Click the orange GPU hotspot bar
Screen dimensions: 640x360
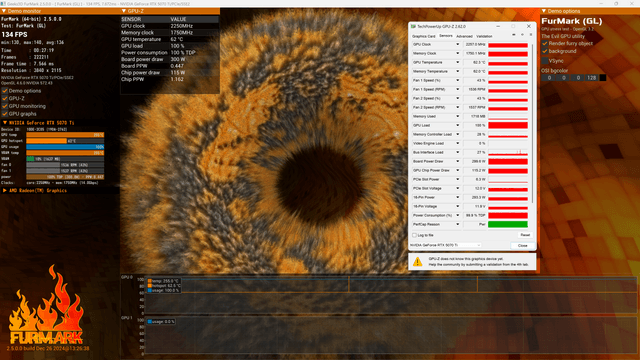[46, 141]
